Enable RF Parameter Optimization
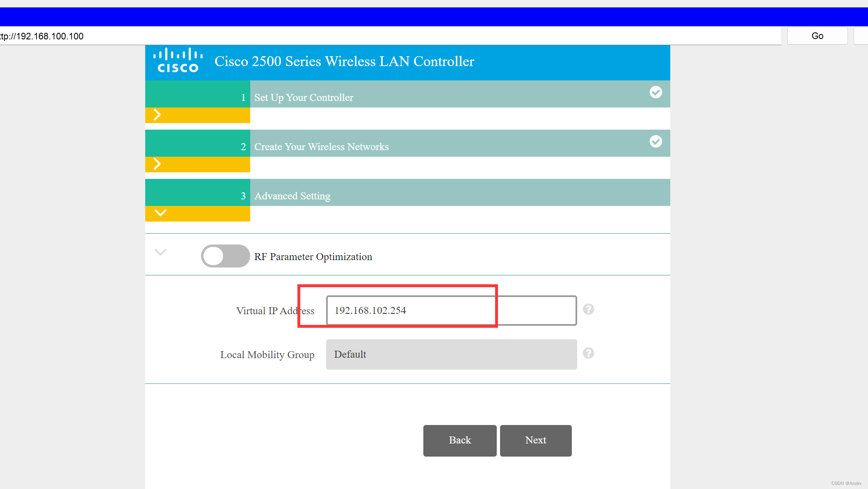The image size is (868, 489). [x=225, y=256]
